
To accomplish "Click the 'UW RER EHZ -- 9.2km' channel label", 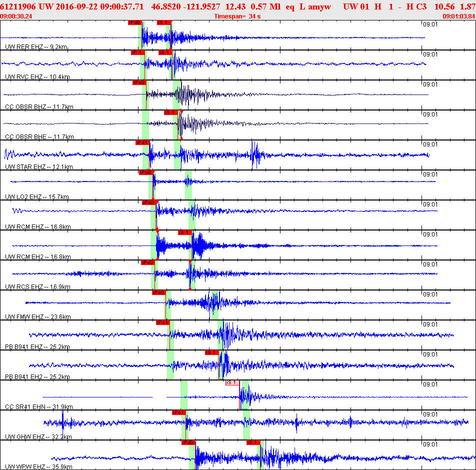I will tap(36, 47).
